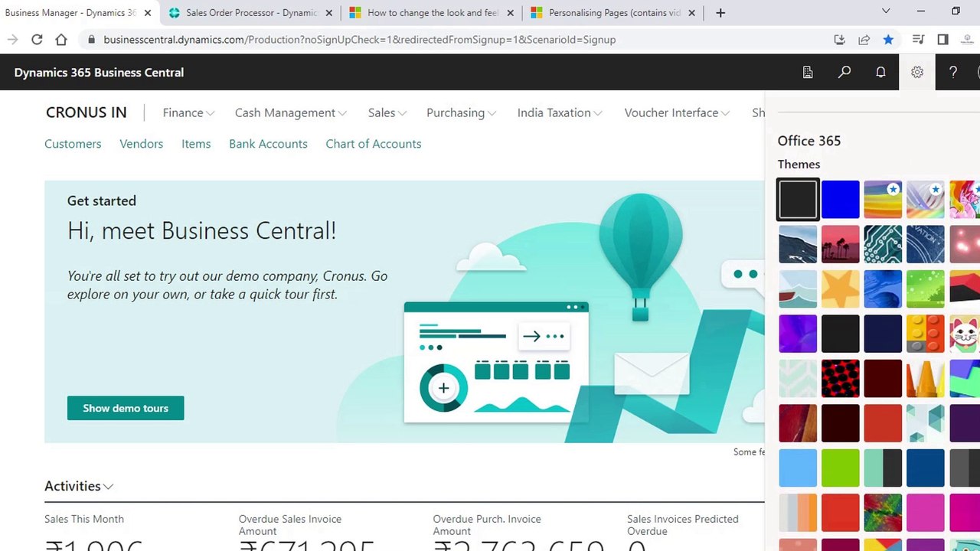Open the notifications bell
The width and height of the screenshot is (980, 551).
(880, 72)
